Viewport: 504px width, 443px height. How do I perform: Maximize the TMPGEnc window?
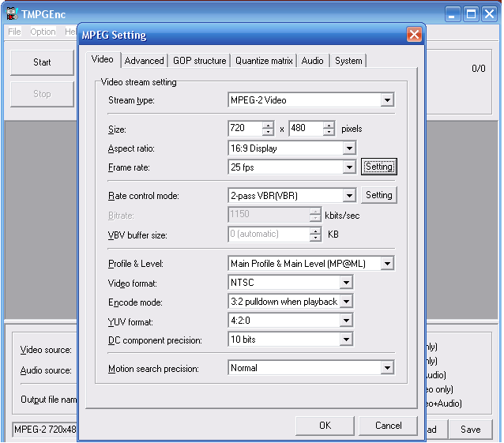tap(471, 14)
